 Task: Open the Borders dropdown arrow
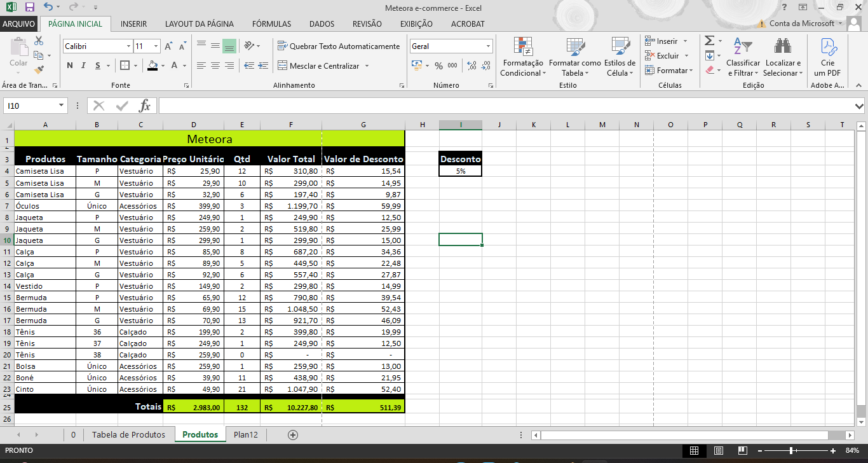coord(136,66)
